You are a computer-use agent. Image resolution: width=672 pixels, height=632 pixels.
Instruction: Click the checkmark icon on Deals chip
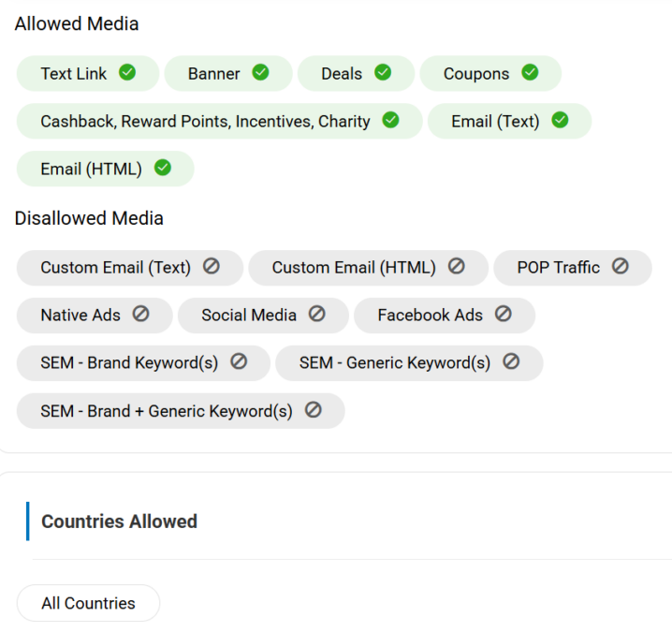click(383, 72)
